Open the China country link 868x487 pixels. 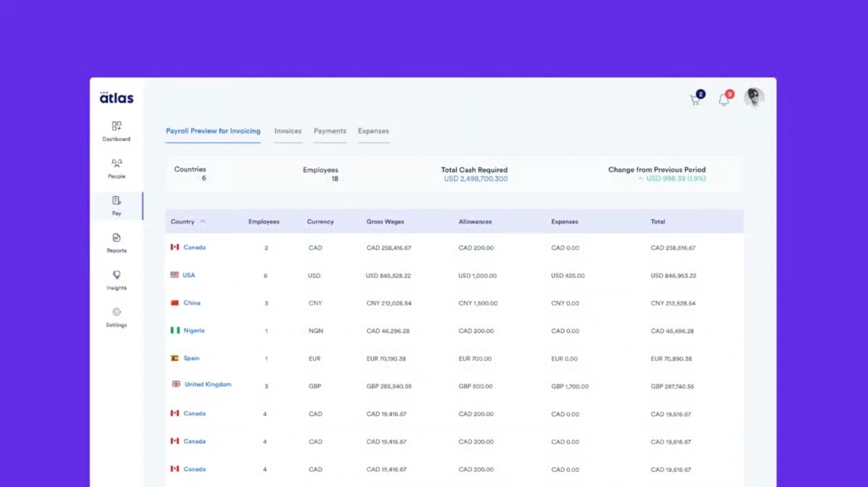(x=192, y=302)
